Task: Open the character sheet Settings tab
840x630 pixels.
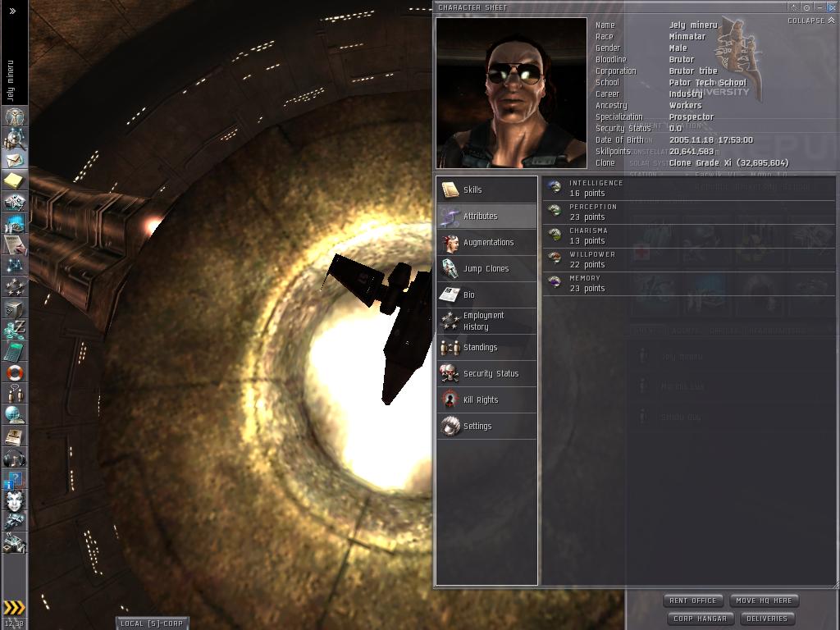Action: pos(487,426)
